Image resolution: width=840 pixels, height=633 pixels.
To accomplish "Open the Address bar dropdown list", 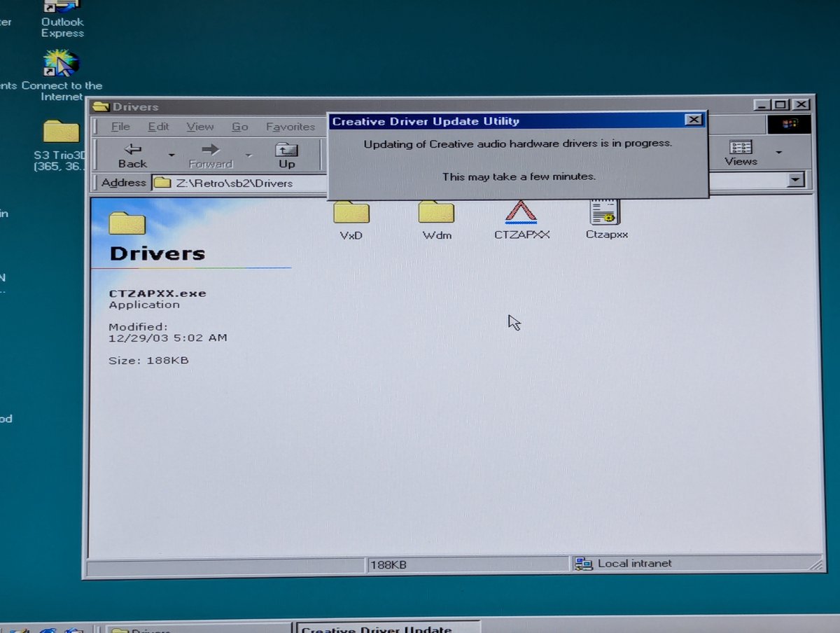I will click(795, 180).
